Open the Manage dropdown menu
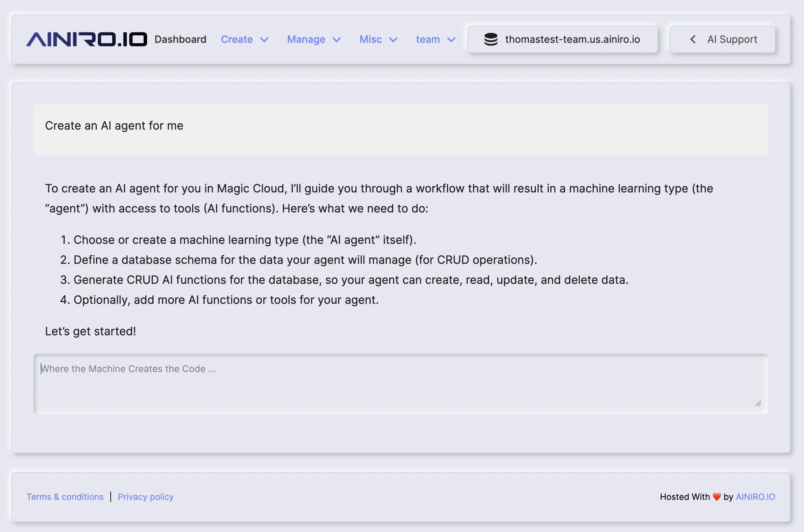 tap(306, 39)
